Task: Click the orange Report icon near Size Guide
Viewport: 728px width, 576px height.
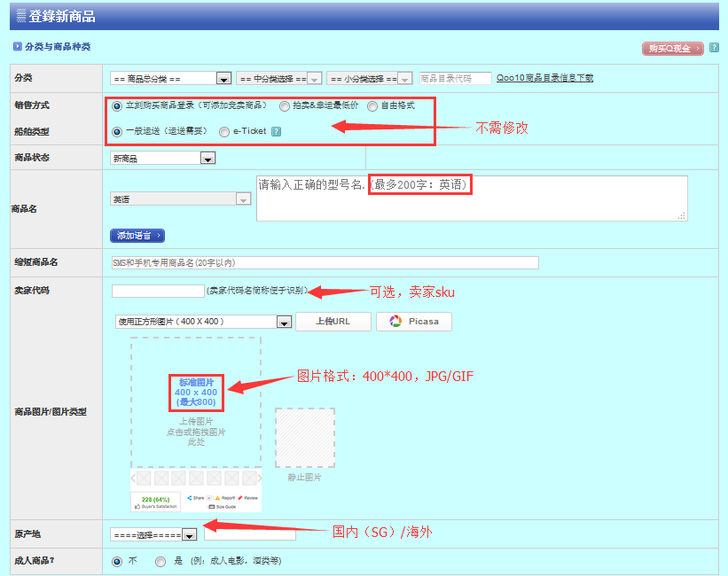Action: pyautogui.click(x=217, y=498)
